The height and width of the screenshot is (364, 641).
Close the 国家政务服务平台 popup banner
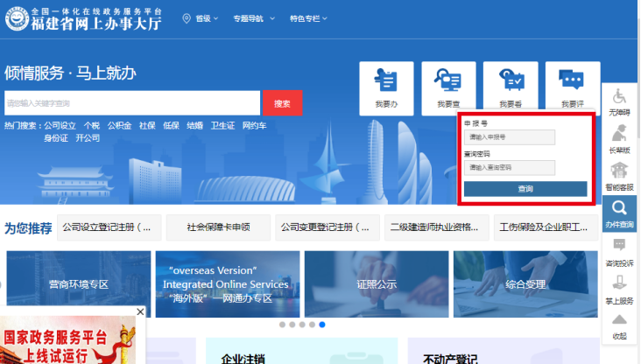[x=140, y=311]
